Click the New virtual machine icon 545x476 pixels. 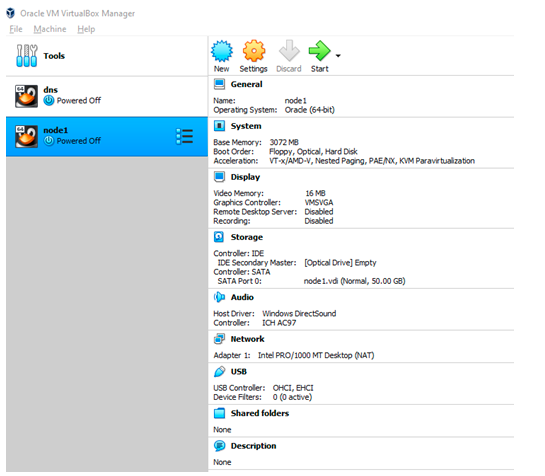coord(222,51)
